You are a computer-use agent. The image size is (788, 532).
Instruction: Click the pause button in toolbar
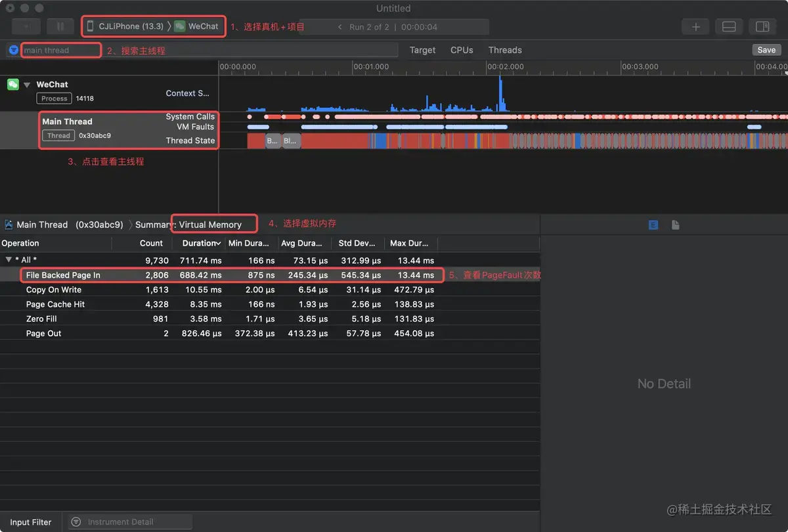60,27
